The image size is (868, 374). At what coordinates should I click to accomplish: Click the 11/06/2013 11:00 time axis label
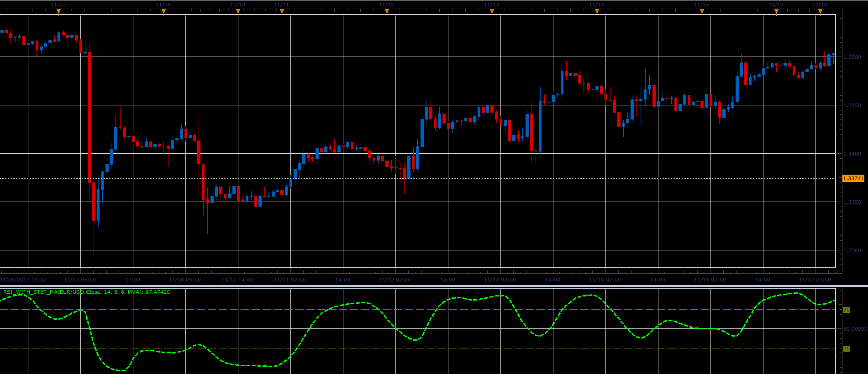pos(23,280)
